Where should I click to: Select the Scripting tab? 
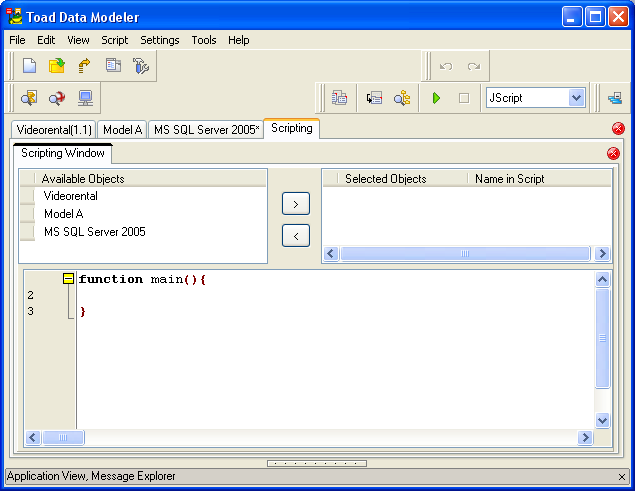pyautogui.click(x=292, y=128)
